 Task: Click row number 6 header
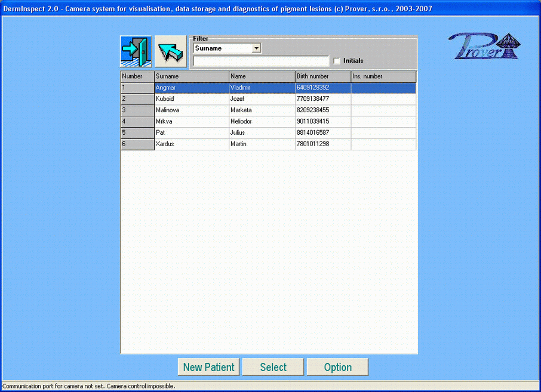[x=137, y=144]
